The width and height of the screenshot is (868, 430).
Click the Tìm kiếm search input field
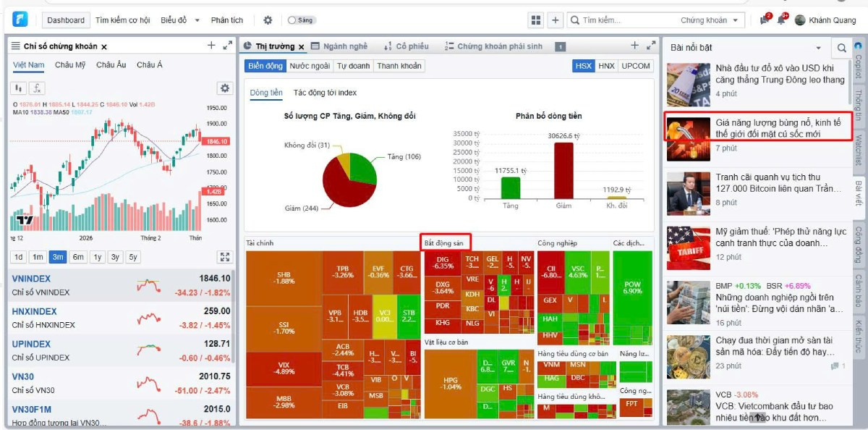(626, 20)
